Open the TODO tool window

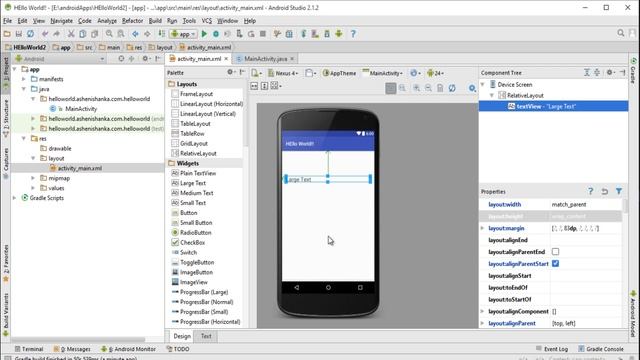(x=178, y=349)
